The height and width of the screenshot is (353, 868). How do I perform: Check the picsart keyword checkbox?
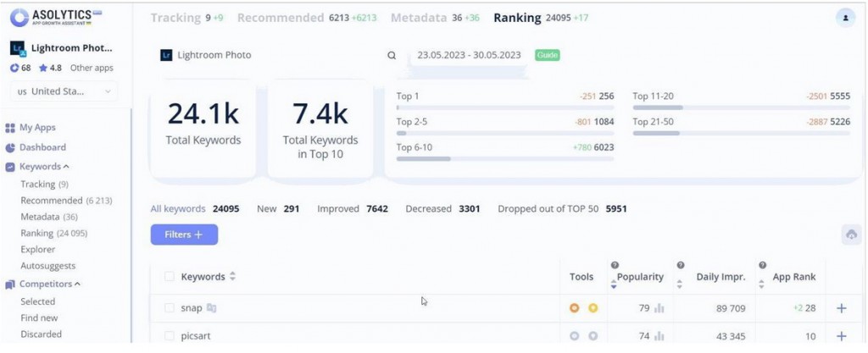(170, 336)
